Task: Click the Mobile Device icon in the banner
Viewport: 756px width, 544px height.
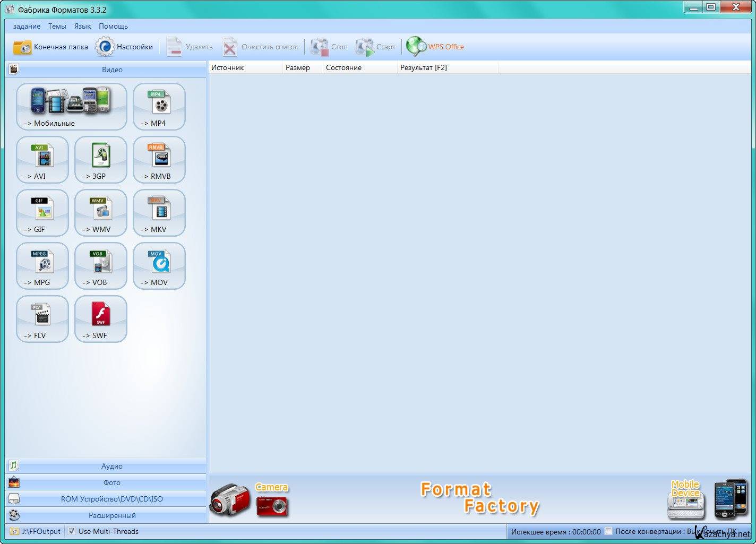Action: point(686,499)
